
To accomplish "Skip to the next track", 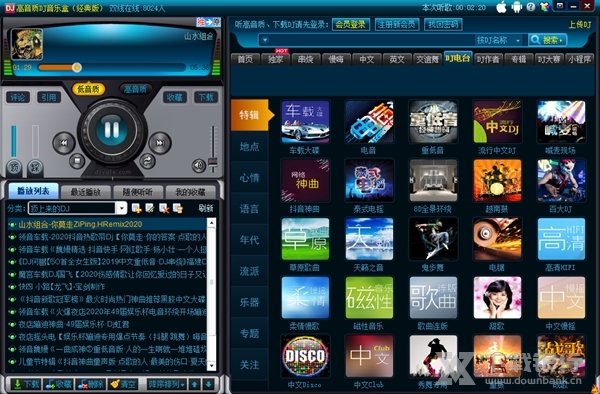I will (160, 143).
